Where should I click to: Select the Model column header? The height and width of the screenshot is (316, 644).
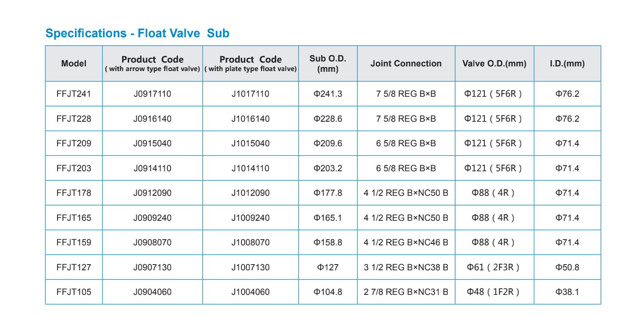click(74, 64)
